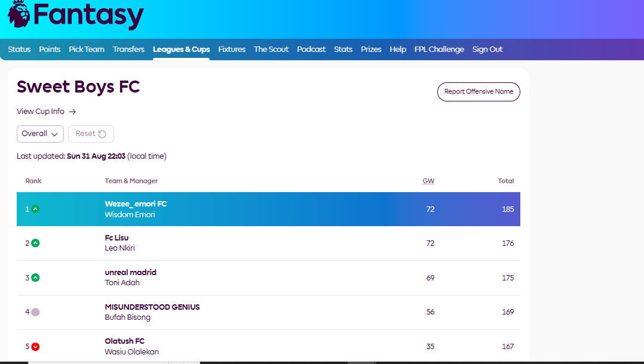Click the Premier League lion logo
The image size is (644, 364).
coord(18,14)
